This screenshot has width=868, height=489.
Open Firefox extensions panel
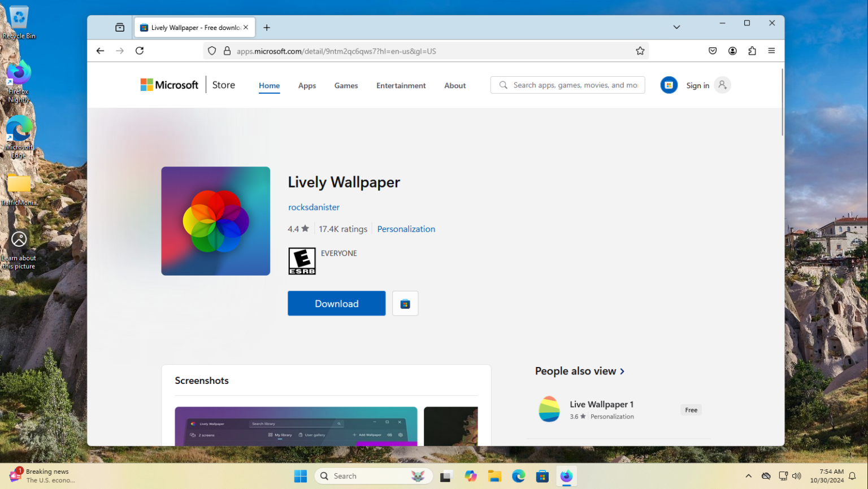pyautogui.click(x=752, y=51)
